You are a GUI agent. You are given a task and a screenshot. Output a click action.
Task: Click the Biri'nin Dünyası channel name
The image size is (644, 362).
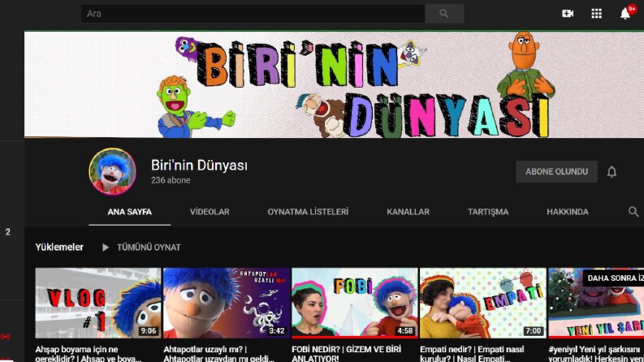[199, 165]
